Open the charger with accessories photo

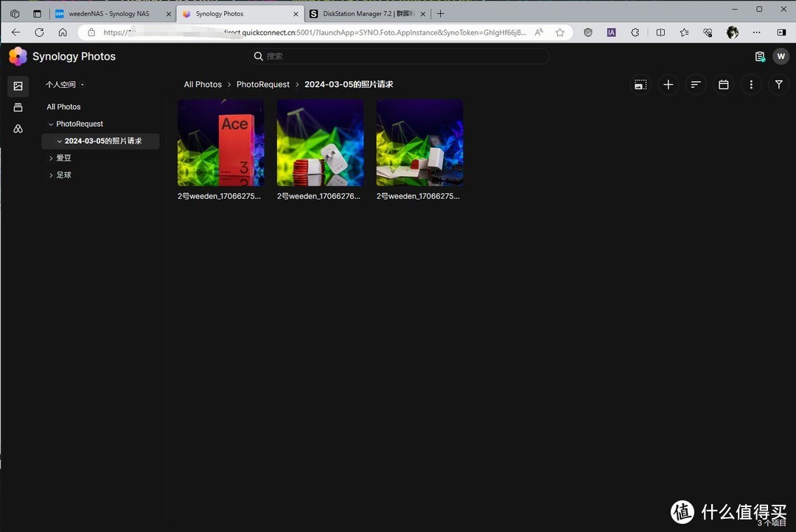[420, 143]
